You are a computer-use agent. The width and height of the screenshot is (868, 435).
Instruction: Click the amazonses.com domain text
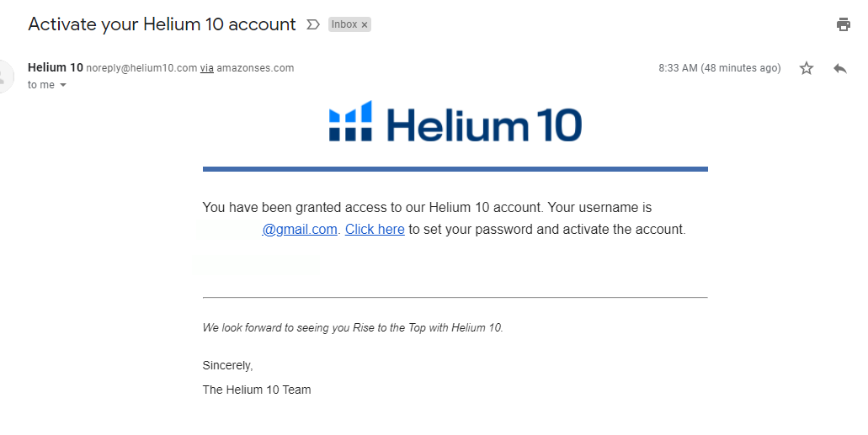pyautogui.click(x=255, y=68)
